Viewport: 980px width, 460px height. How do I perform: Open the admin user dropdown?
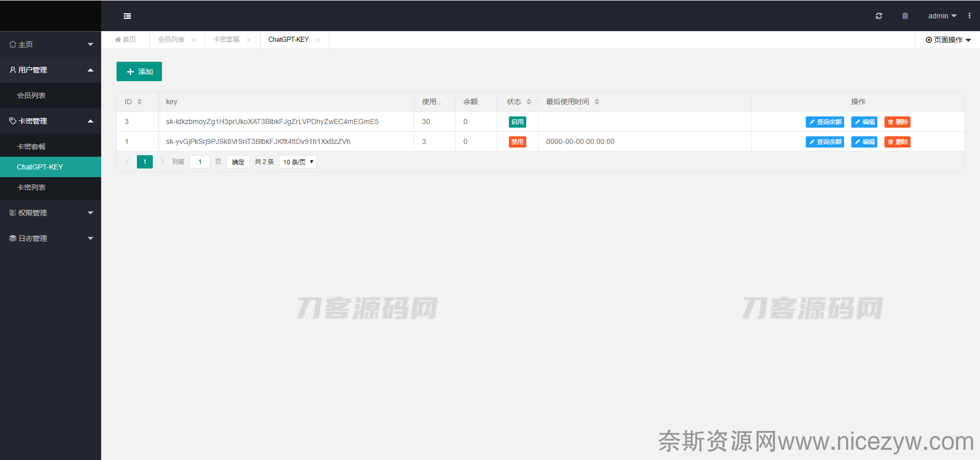(942, 16)
